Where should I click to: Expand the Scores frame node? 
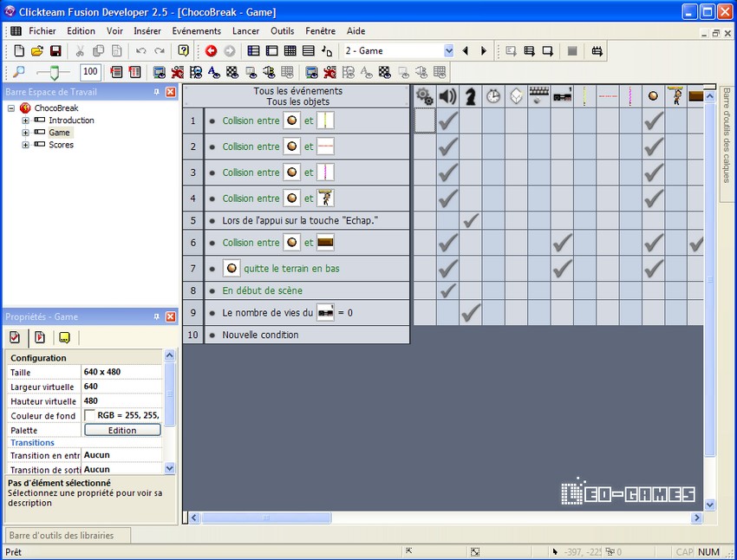point(25,145)
